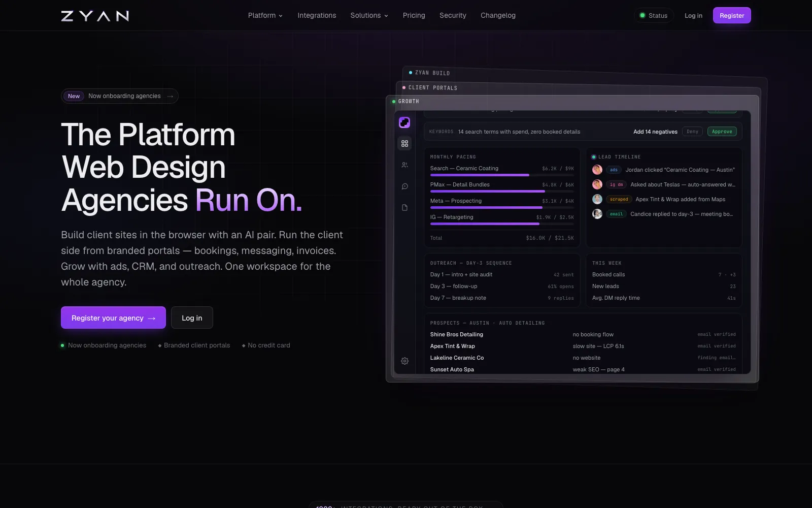Open the Solutions dropdown menu
The height and width of the screenshot is (508, 812).
click(x=369, y=15)
